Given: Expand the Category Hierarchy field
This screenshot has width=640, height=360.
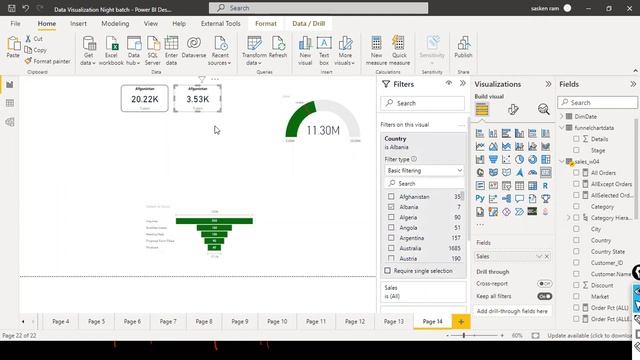Looking at the screenshot, I should (568, 218).
